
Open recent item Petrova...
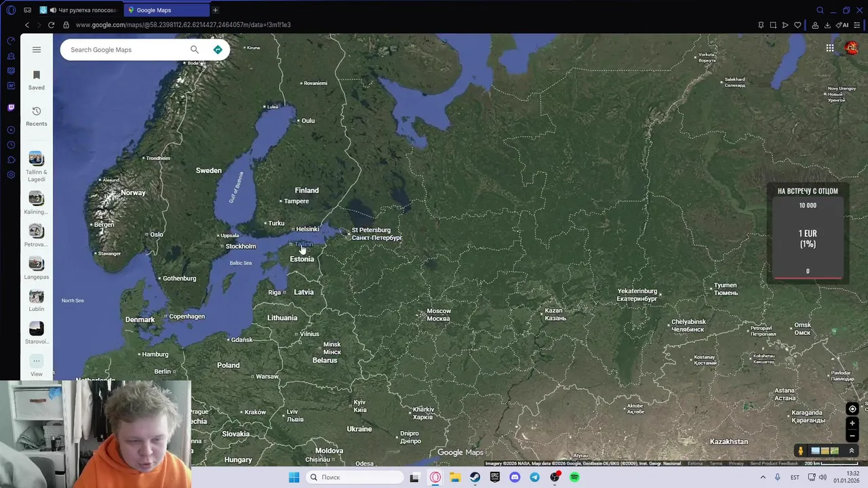click(x=37, y=235)
